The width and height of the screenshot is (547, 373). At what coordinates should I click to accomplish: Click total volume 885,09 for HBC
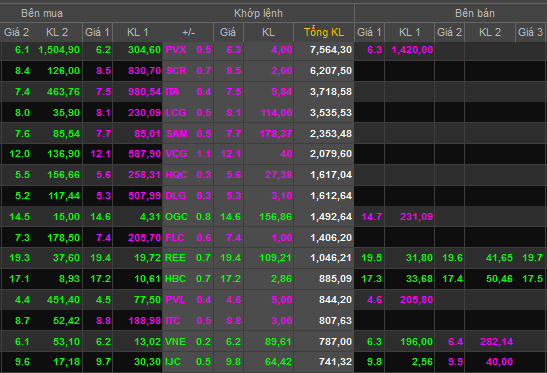[335, 279]
